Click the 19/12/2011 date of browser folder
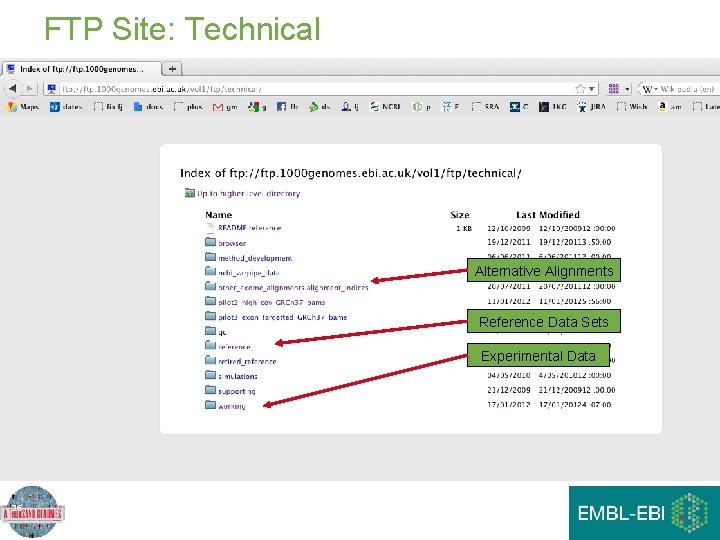 point(509,242)
